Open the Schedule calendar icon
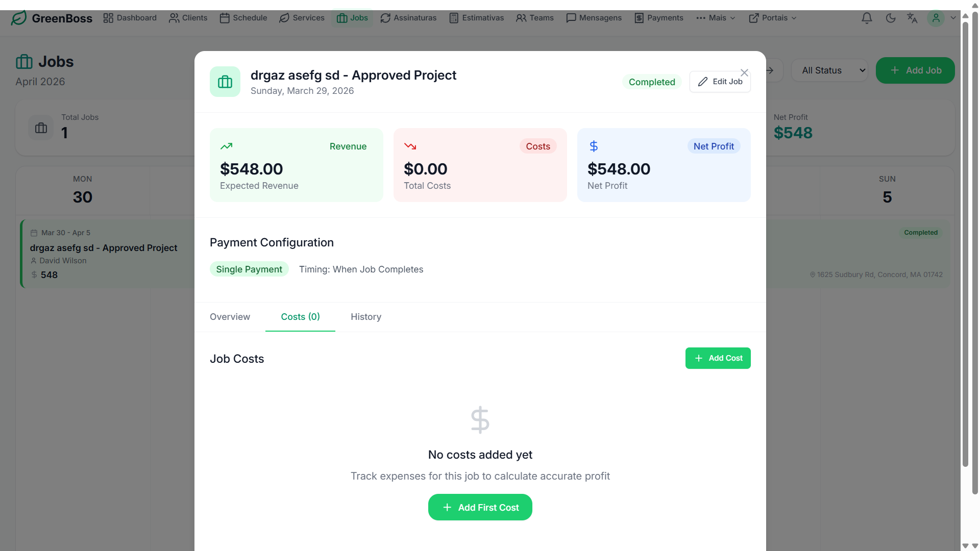 pos(226,18)
